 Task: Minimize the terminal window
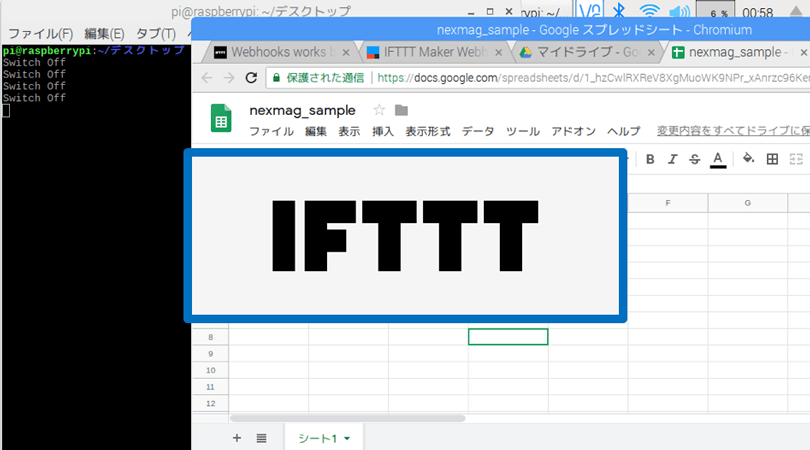click(471, 12)
